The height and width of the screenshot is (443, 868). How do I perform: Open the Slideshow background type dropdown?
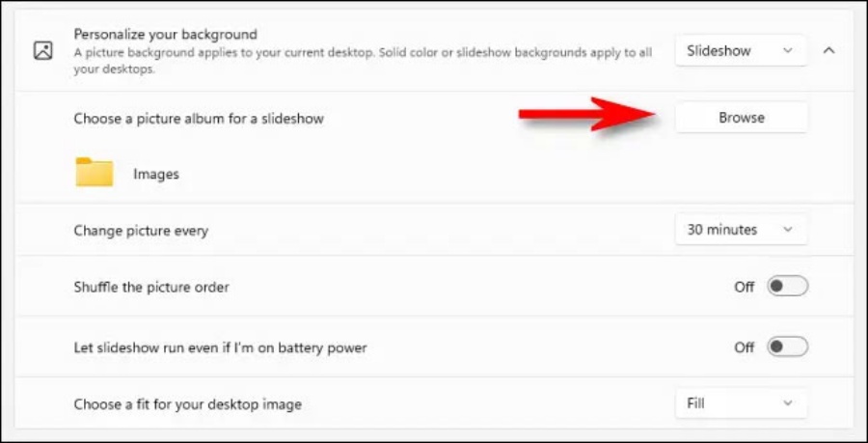click(x=741, y=50)
